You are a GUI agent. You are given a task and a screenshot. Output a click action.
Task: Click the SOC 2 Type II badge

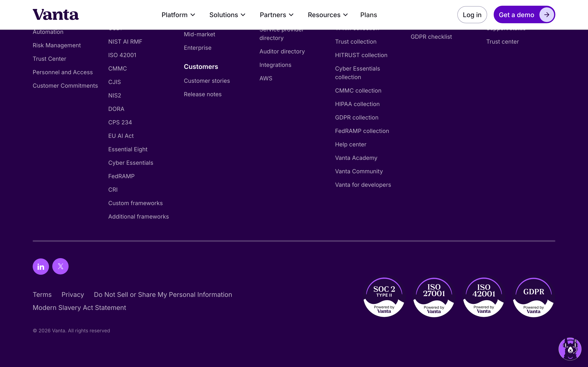tap(384, 297)
